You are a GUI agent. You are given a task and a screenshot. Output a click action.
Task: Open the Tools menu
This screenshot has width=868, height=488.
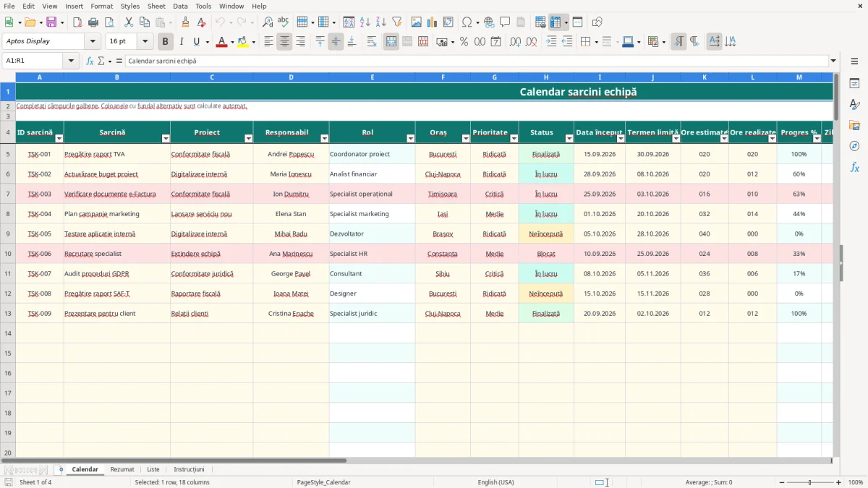[203, 6]
